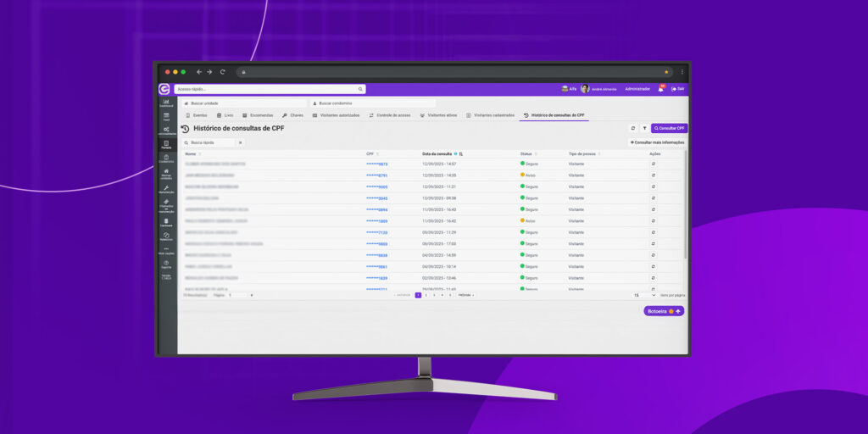Click the browser reload button

point(223,72)
